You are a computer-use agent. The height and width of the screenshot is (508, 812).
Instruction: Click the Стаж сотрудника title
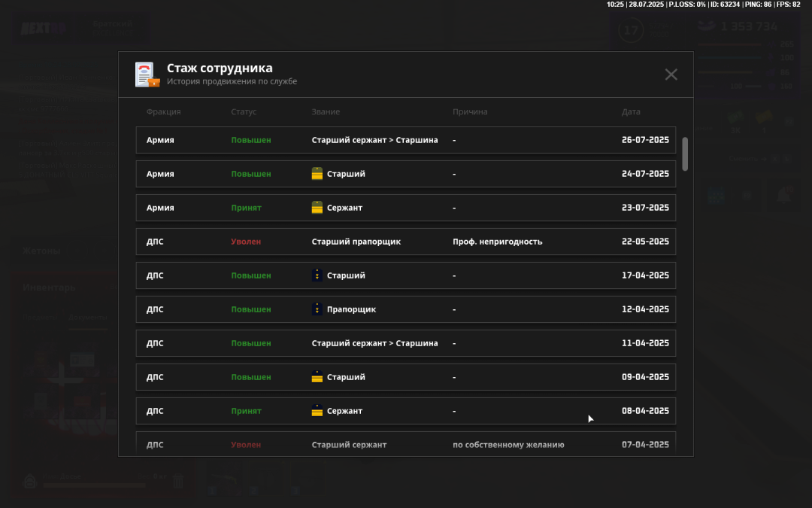(x=220, y=68)
